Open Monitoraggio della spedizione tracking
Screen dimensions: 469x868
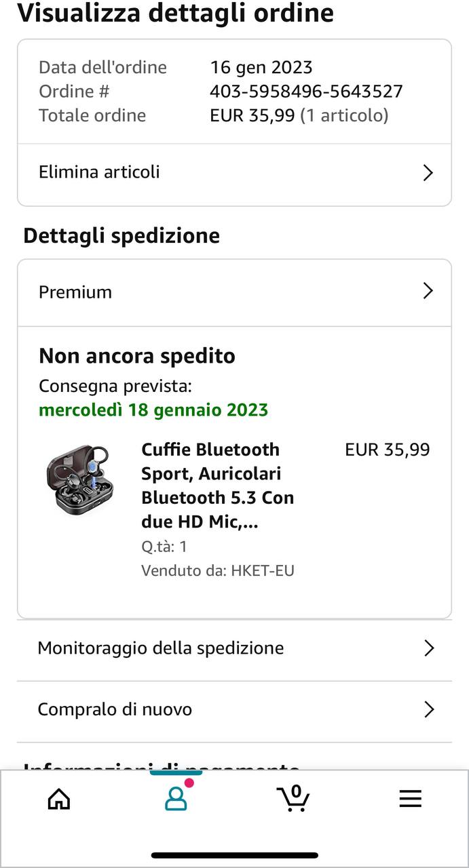click(161, 648)
